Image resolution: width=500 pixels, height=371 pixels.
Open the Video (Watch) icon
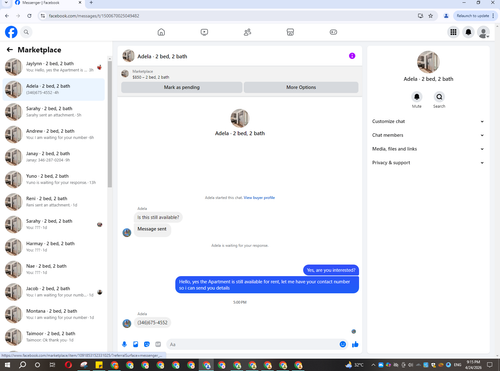point(204,32)
